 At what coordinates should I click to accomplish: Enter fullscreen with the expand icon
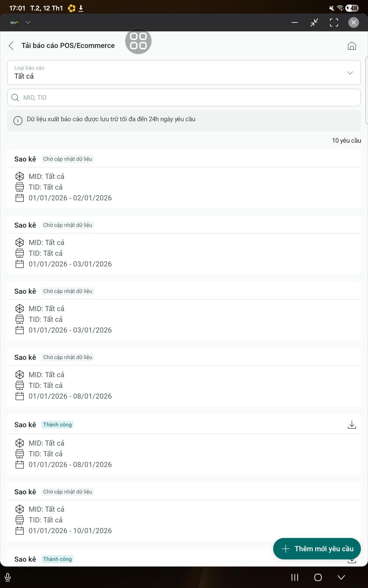(334, 22)
